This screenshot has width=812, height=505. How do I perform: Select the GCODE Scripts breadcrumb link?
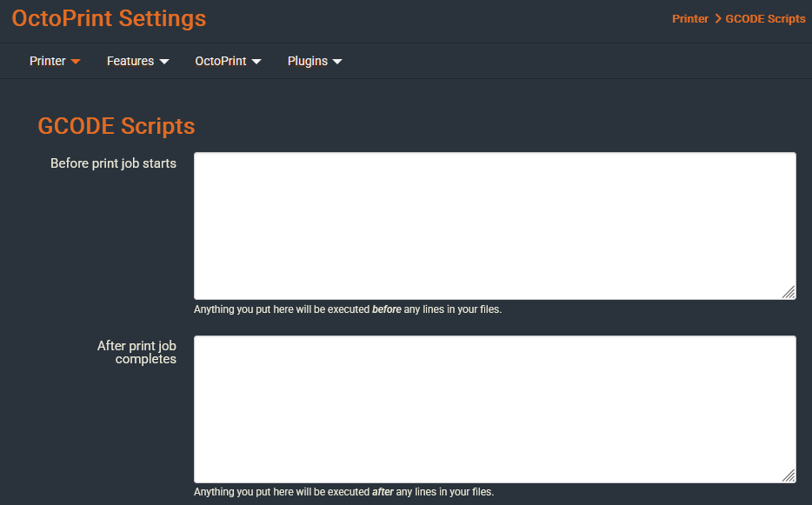tap(765, 18)
